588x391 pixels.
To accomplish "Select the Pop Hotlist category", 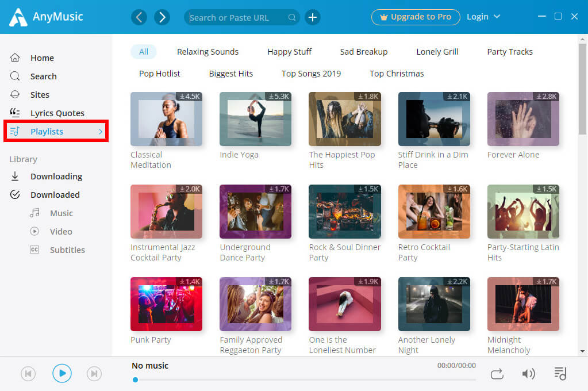I will (x=160, y=74).
